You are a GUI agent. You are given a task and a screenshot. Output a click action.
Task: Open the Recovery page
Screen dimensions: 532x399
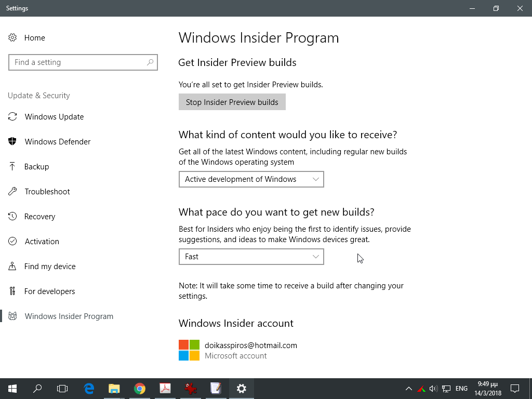39,217
